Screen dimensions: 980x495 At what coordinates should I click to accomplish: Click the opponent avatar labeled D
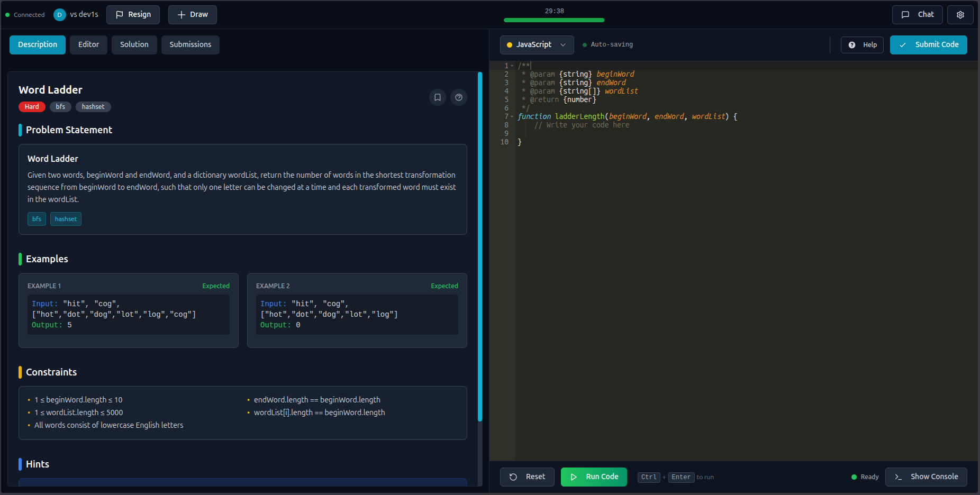click(59, 15)
